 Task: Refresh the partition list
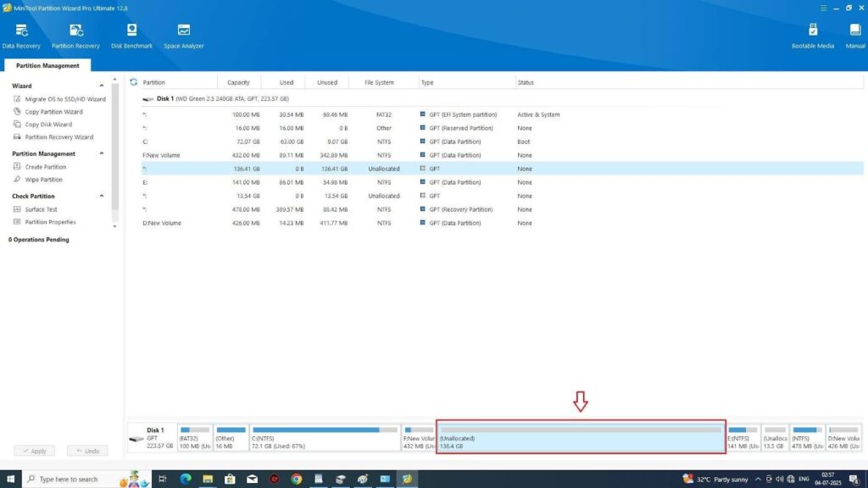133,82
